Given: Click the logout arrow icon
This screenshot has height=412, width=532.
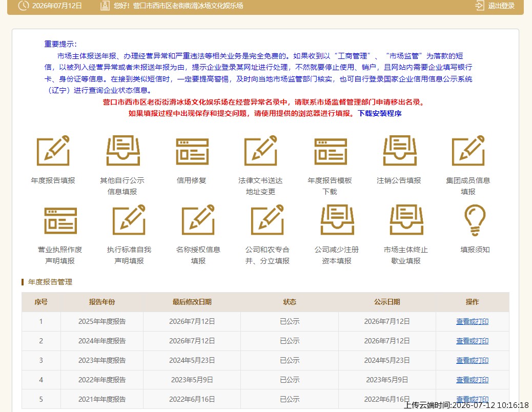Looking at the screenshot, I should tap(479, 6).
